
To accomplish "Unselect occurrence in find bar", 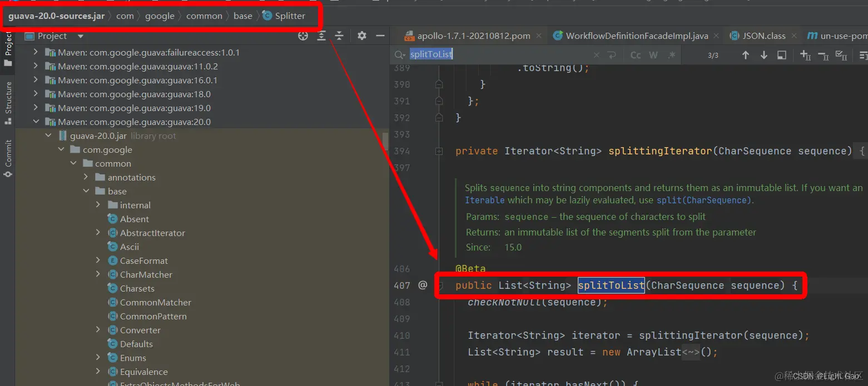I will (824, 55).
